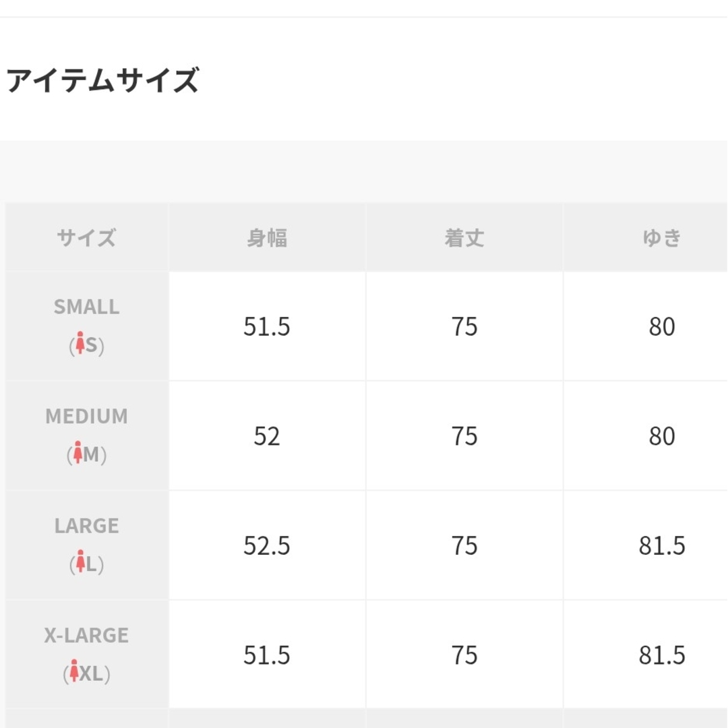Click the woman icon in MEDIUM row
Viewport: 728px width, 728px height.
point(78,452)
